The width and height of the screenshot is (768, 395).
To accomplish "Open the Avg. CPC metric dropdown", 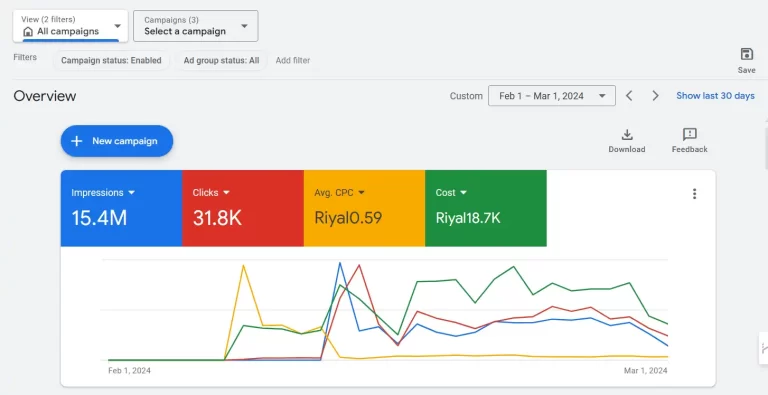I will click(x=339, y=193).
